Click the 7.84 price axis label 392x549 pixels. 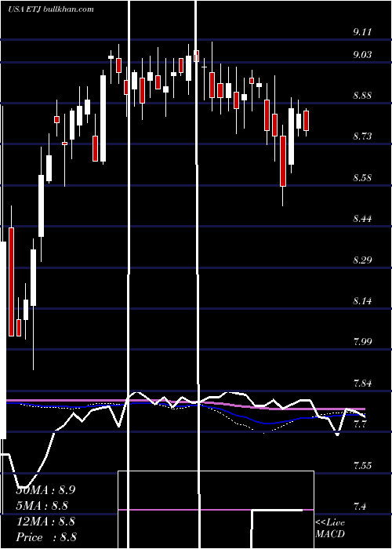point(362,384)
